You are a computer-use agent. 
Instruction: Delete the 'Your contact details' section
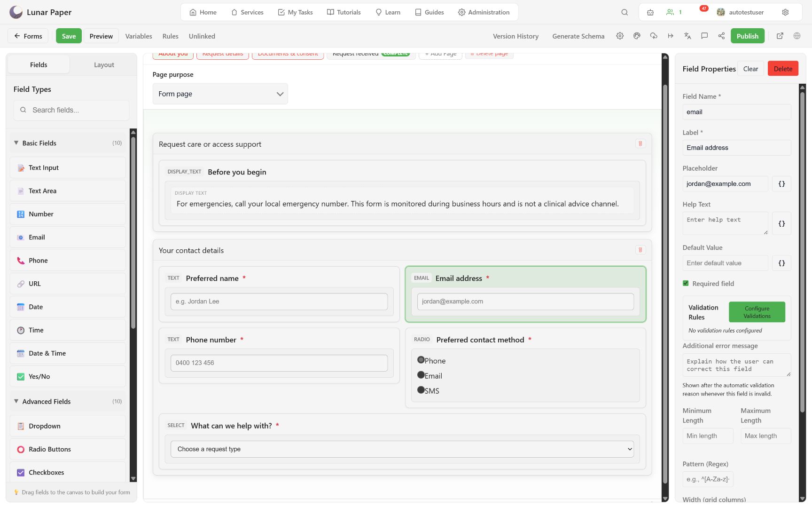tap(640, 250)
